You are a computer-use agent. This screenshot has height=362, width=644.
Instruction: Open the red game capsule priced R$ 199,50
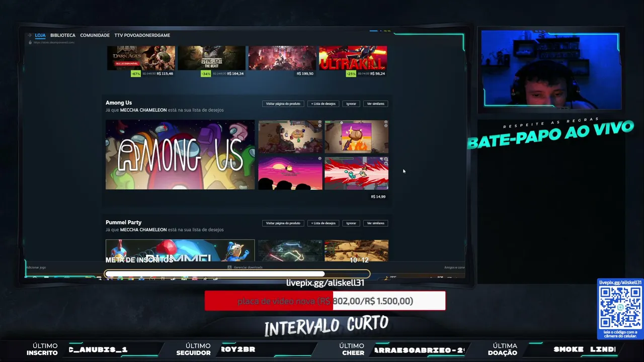click(x=282, y=58)
